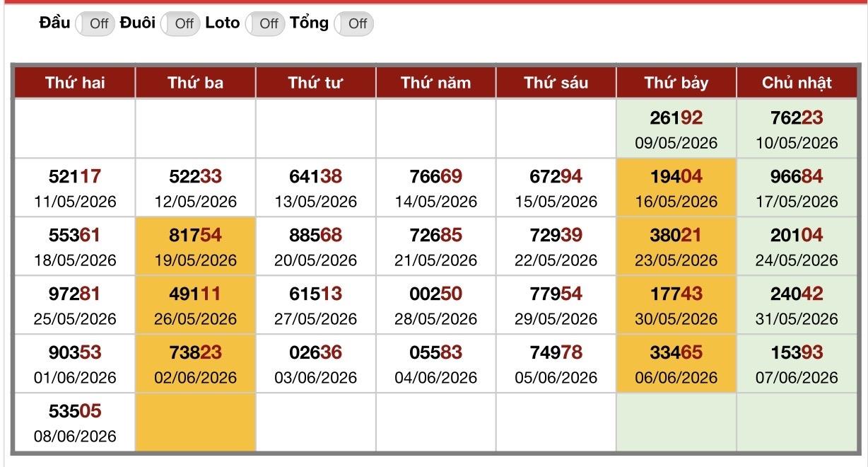Screen dimensions: 868x467
Task: Select the Thứ hai column header
Action: tap(75, 83)
